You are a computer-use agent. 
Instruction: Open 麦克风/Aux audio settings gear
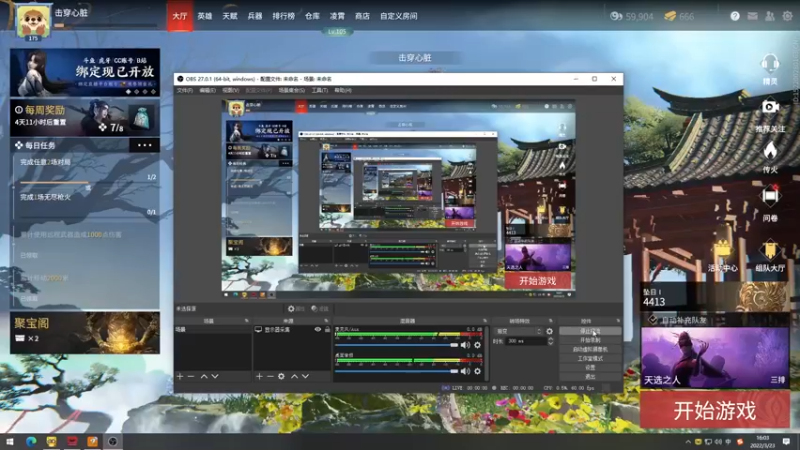point(477,345)
